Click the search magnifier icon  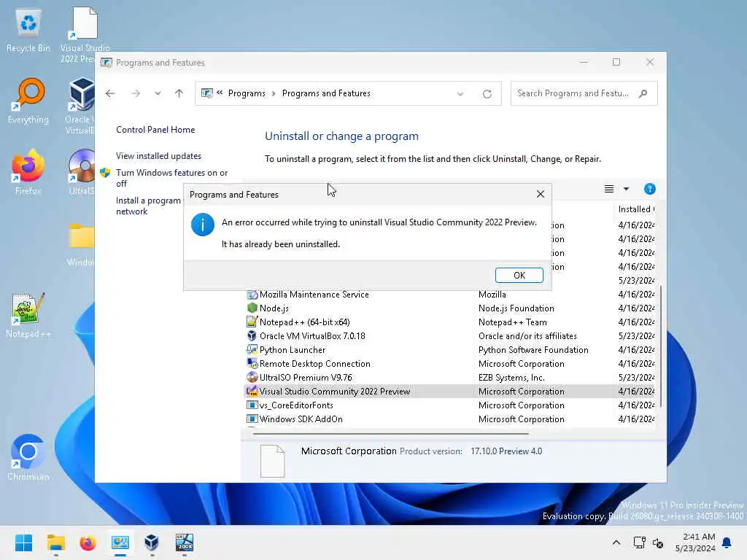pyautogui.click(x=643, y=93)
